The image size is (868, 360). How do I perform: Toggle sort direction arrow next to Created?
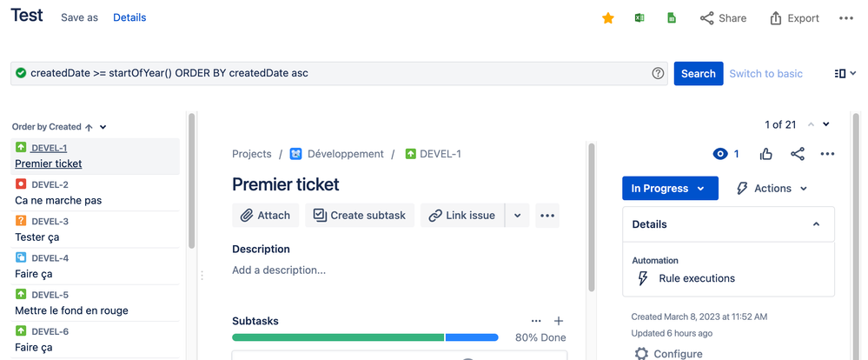[x=89, y=127]
